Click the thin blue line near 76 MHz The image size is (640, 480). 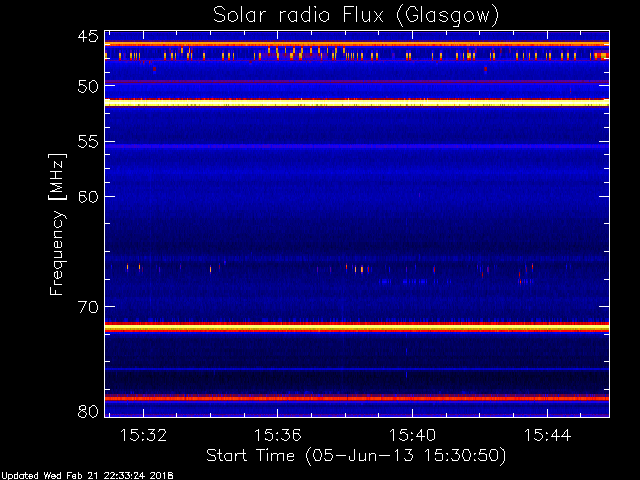[x=357, y=369]
